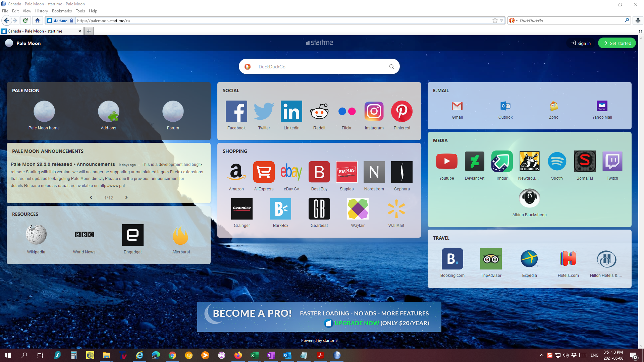Open the File menu
This screenshot has width=644, height=362.
coord(5,11)
